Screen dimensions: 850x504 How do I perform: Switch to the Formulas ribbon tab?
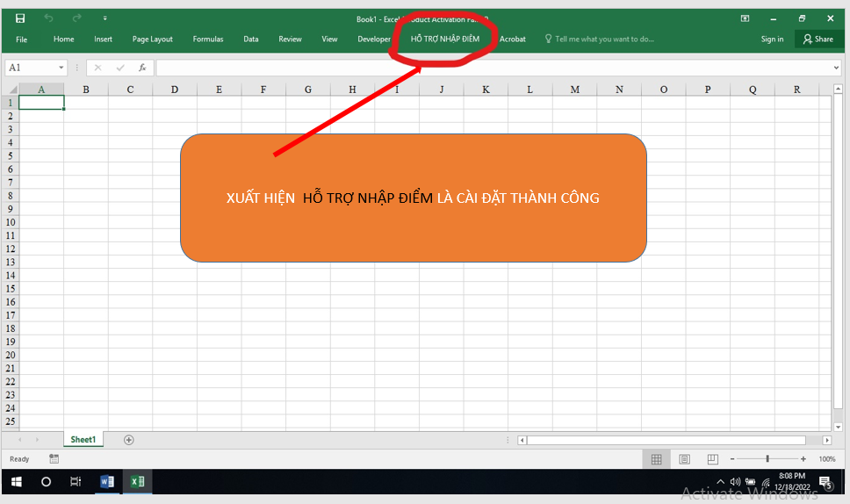coord(208,39)
